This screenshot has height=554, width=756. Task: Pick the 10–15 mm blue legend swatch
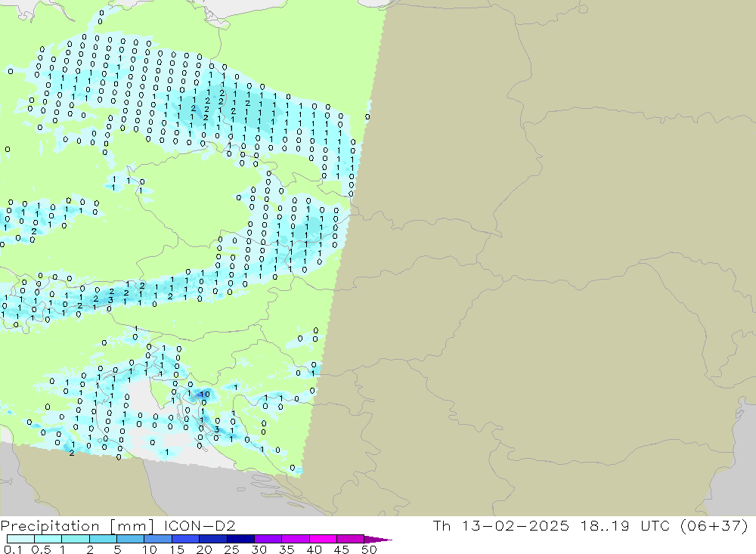click(x=158, y=539)
